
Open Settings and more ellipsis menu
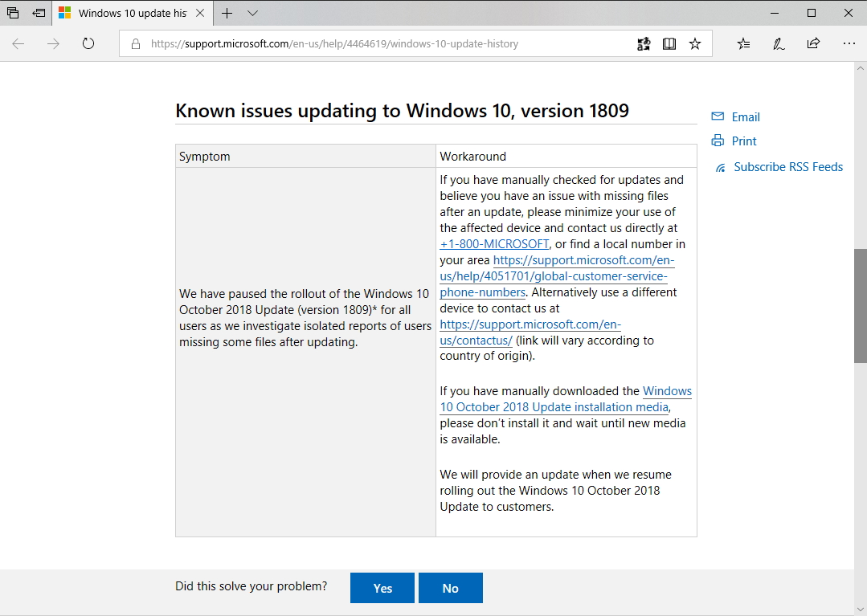click(849, 44)
